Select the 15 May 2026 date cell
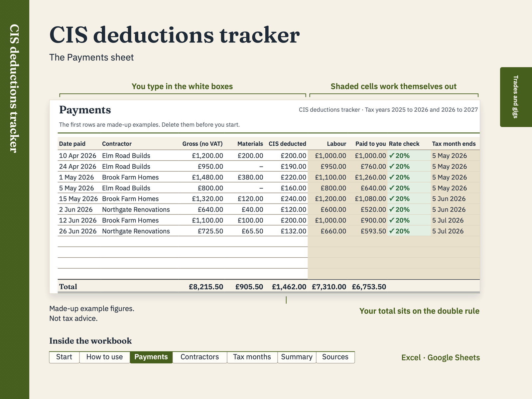The height and width of the screenshot is (399, 532). pos(78,199)
